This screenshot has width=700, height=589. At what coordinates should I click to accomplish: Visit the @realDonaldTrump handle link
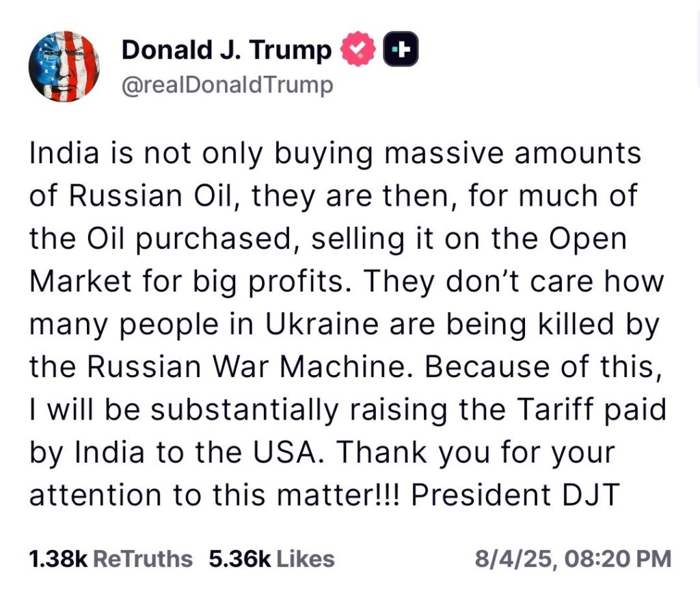tap(227, 85)
